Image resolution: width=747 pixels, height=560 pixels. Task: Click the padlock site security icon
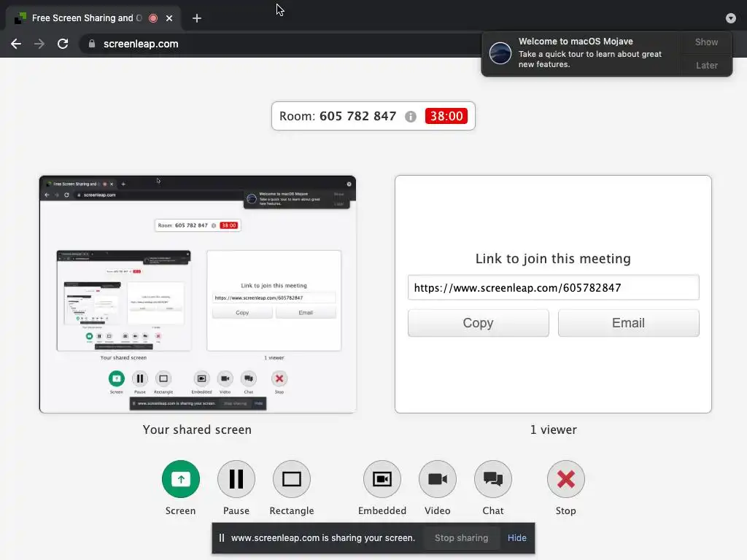coord(92,44)
